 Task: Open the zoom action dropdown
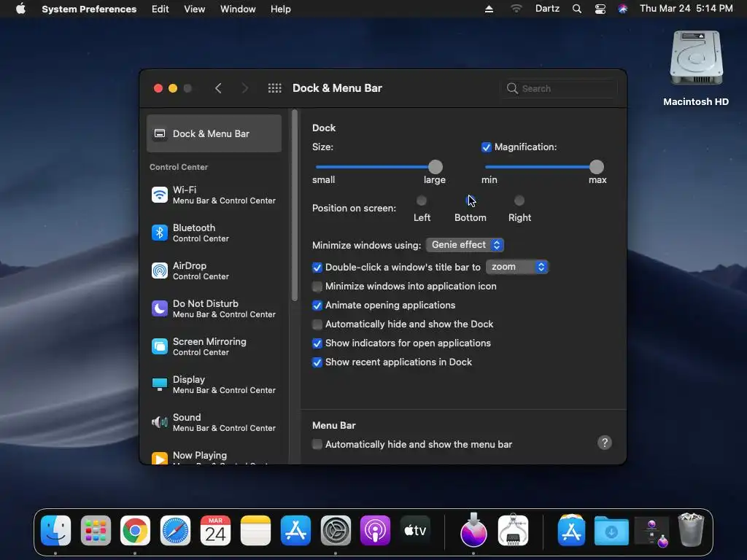[x=517, y=267]
